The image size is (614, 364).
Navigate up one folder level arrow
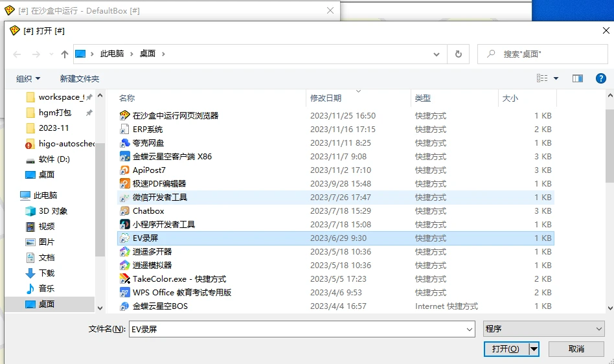[x=65, y=54]
